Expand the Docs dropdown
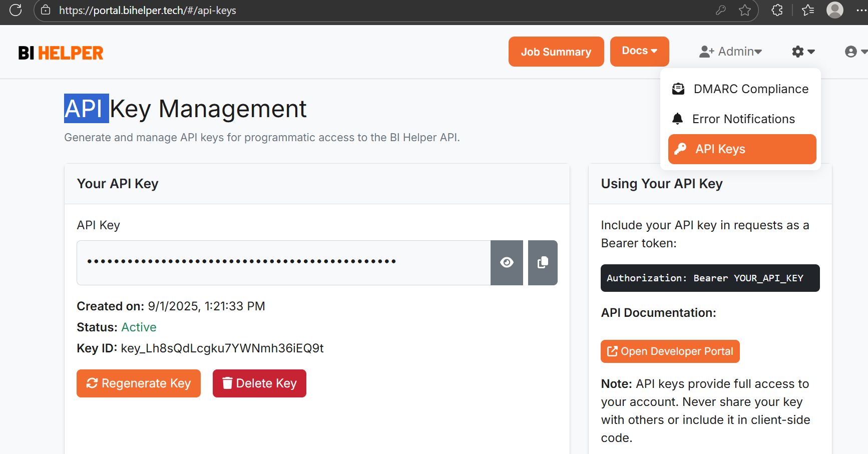868x454 pixels. point(639,51)
